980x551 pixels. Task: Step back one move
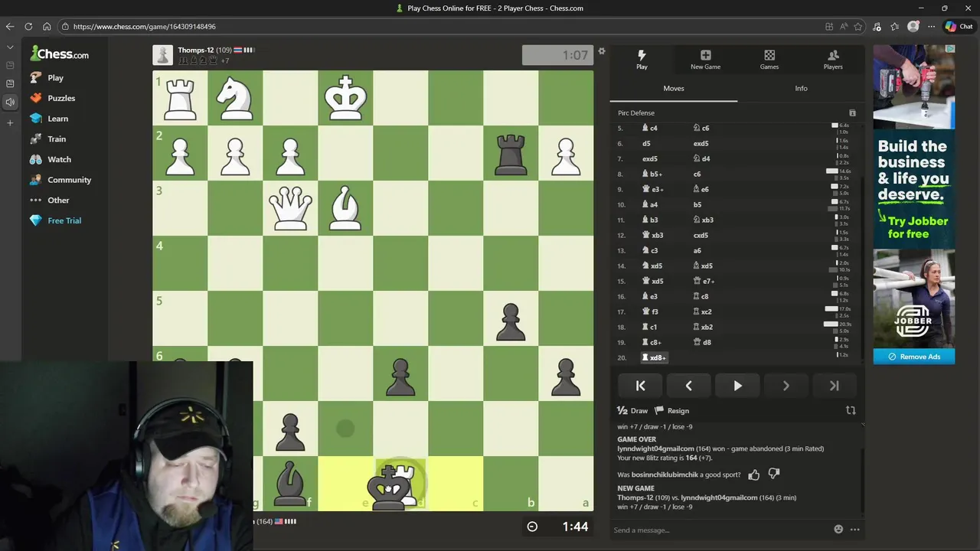(689, 386)
